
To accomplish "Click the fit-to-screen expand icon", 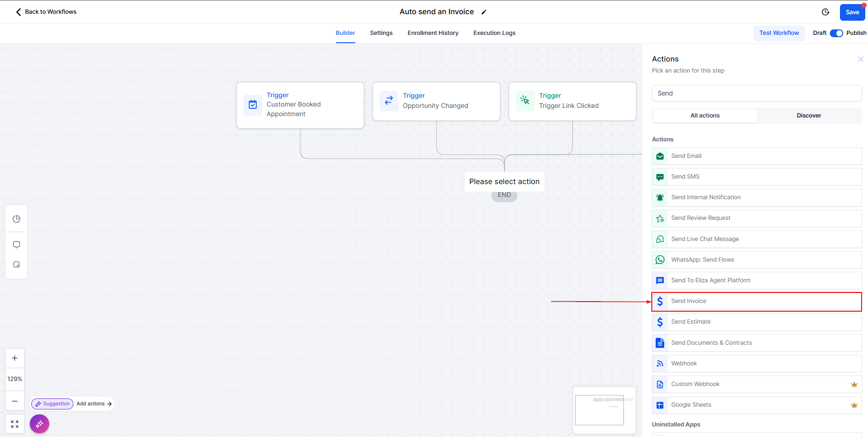I will pos(15,424).
